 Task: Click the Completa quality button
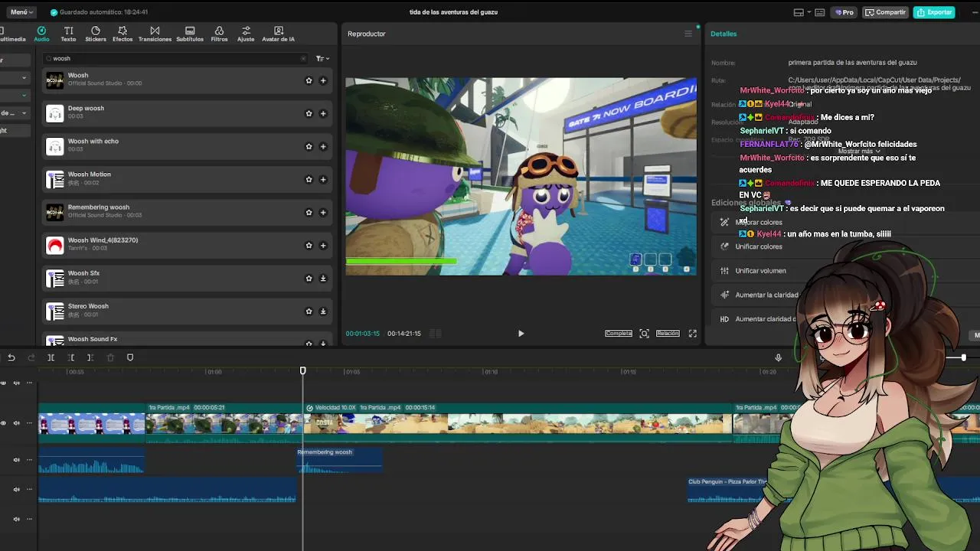click(619, 334)
